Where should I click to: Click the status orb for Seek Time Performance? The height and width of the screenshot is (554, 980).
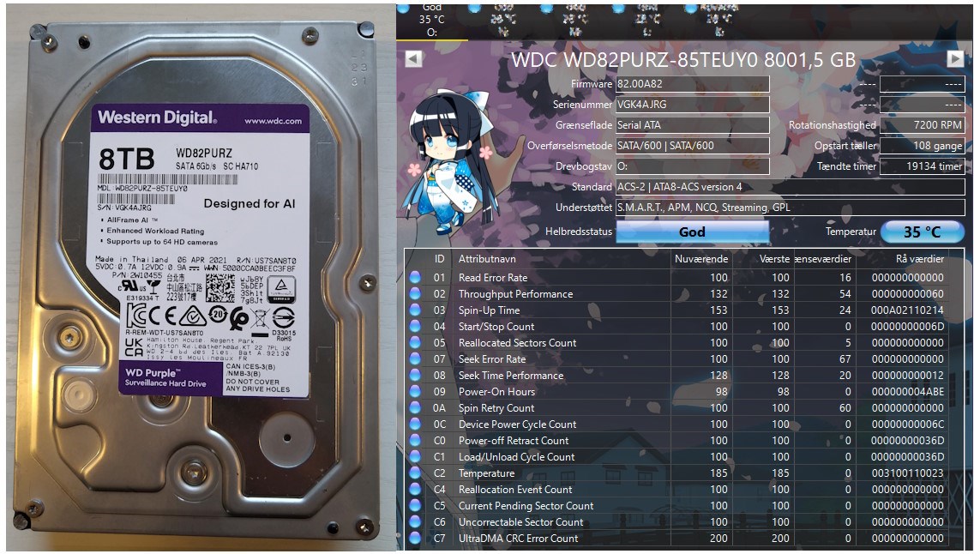pyautogui.click(x=415, y=375)
